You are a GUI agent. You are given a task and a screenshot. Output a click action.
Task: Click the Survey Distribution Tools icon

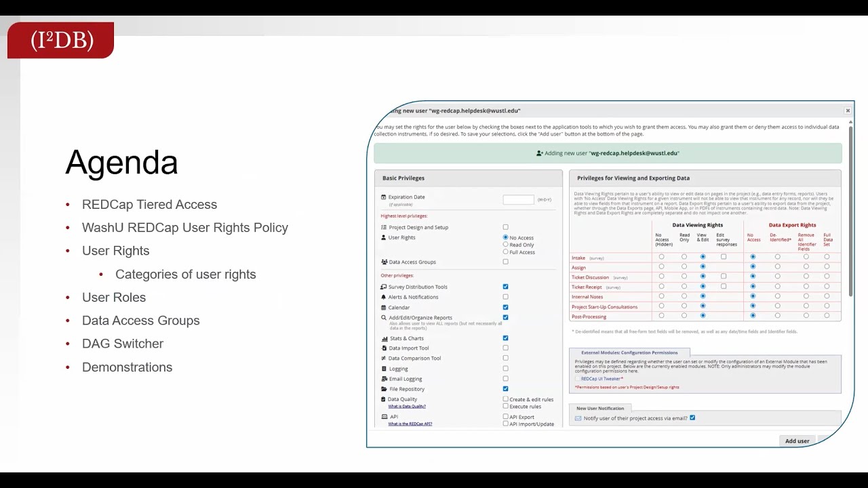click(x=384, y=287)
